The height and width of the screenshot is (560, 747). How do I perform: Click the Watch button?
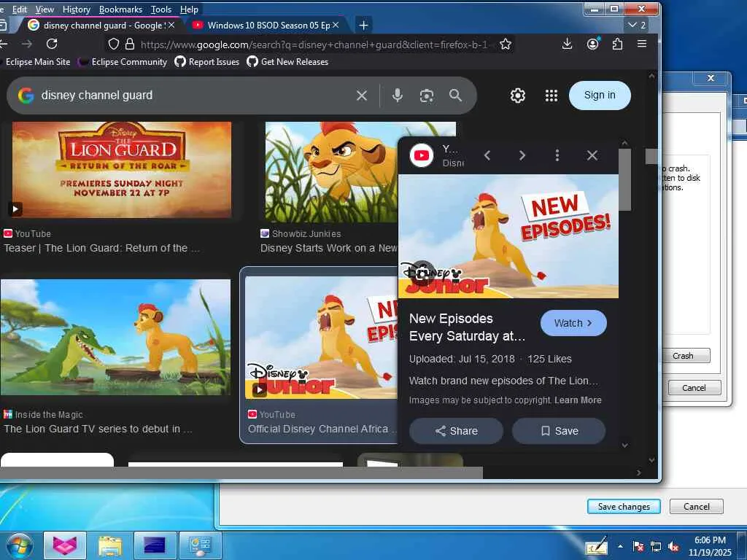(x=573, y=323)
